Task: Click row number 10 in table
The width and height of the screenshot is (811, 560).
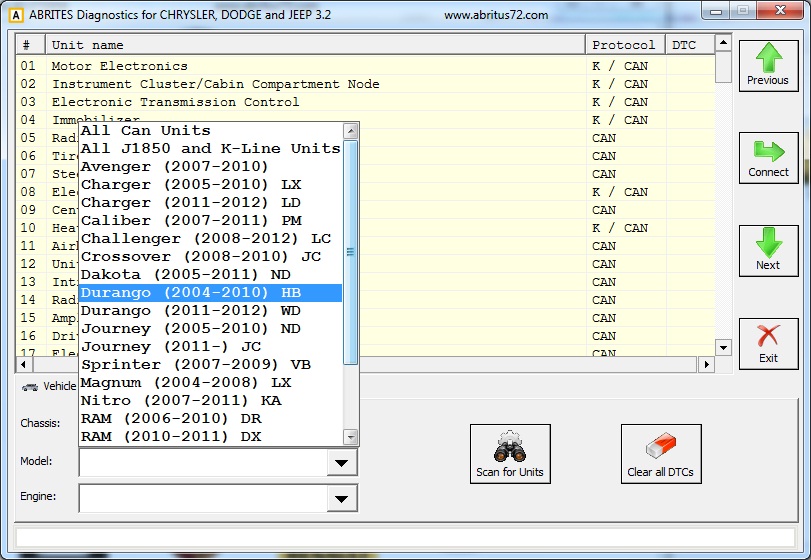Action: tap(28, 228)
